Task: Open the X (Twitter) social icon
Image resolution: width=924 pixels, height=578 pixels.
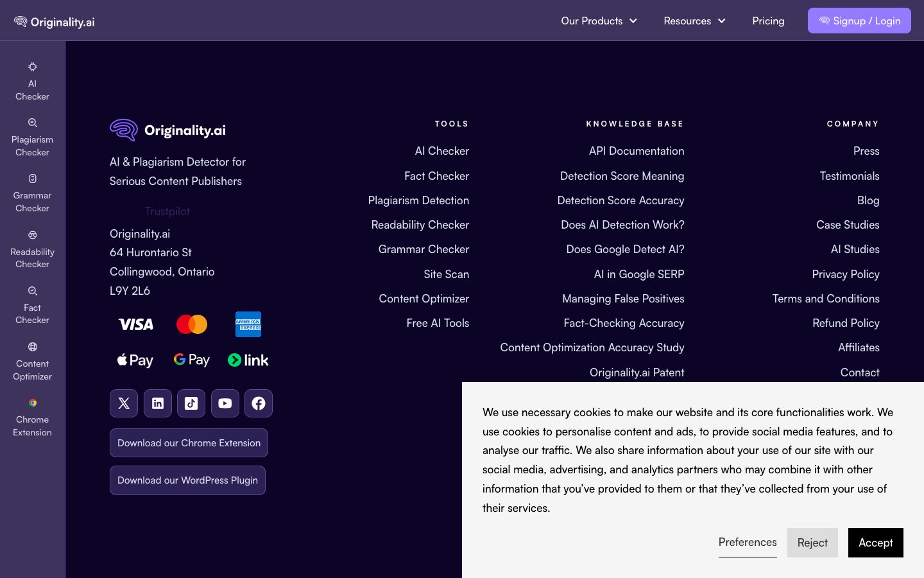Action: (x=124, y=403)
